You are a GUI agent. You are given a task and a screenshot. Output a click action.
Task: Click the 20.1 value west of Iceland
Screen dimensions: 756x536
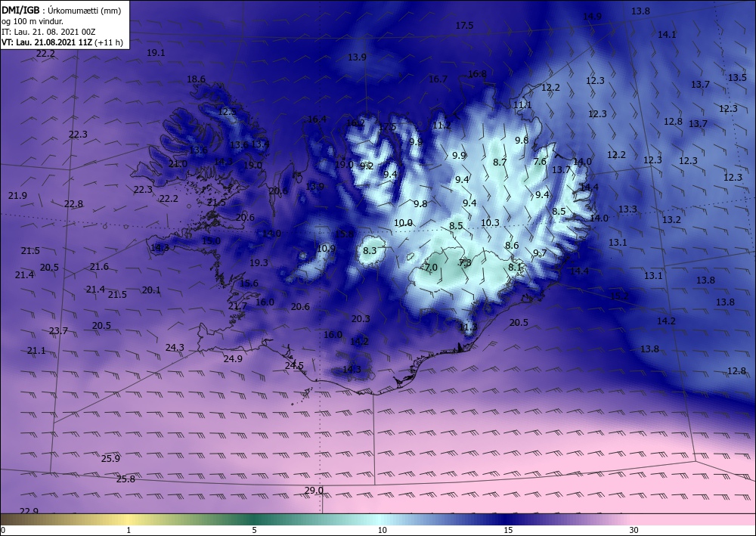tap(151, 290)
